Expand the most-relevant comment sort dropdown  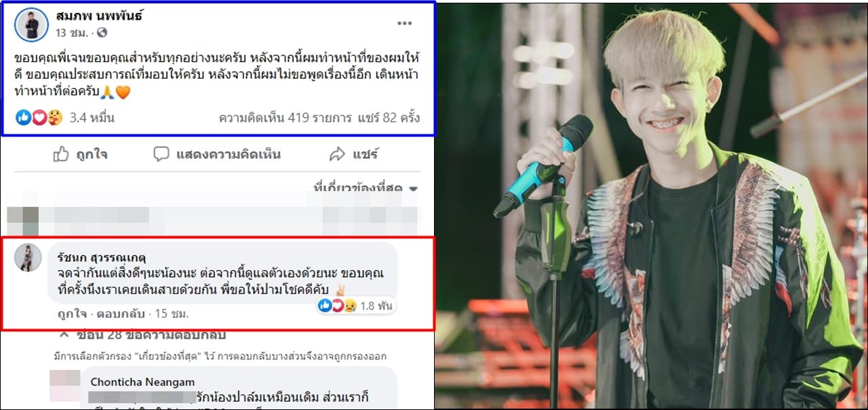pyautogui.click(x=366, y=187)
